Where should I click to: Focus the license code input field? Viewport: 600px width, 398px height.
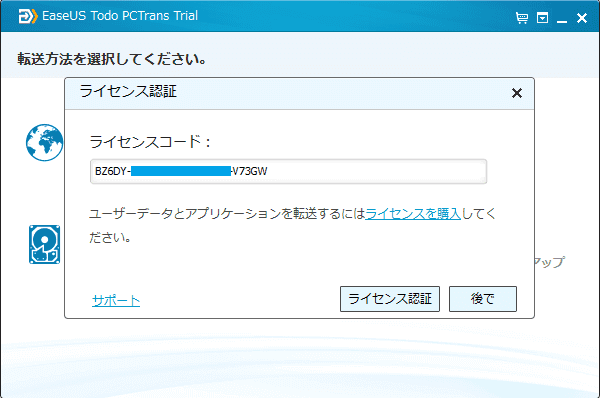coord(289,171)
